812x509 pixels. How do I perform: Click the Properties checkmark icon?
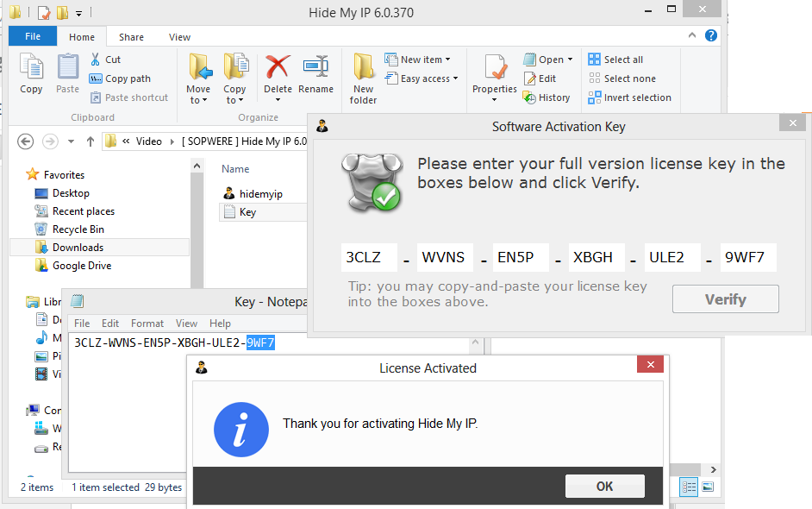[x=495, y=68]
